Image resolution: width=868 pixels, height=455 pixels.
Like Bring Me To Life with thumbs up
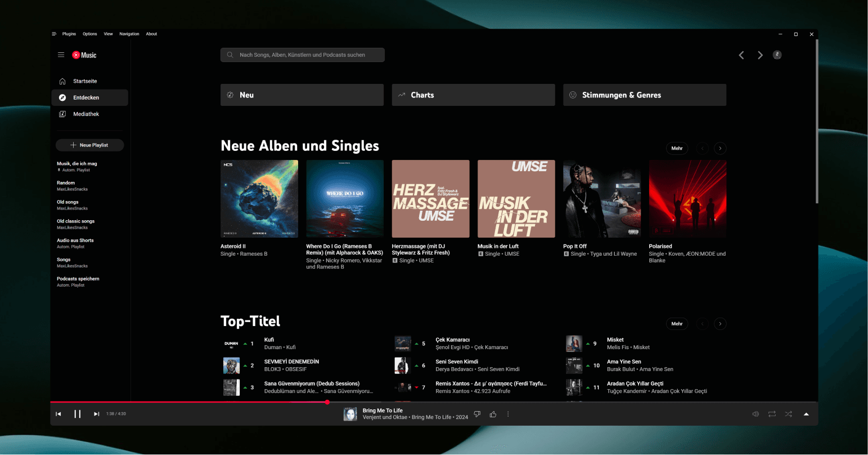[x=493, y=414]
